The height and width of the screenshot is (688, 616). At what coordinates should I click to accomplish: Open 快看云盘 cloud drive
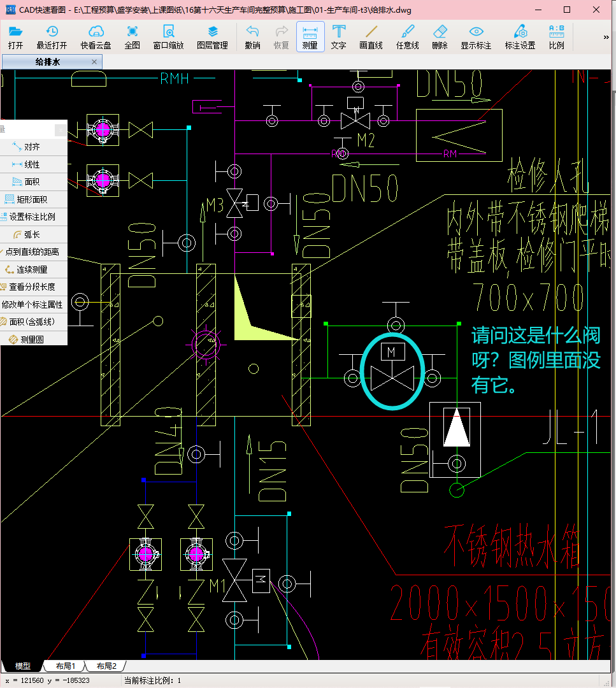[x=96, y=37]
